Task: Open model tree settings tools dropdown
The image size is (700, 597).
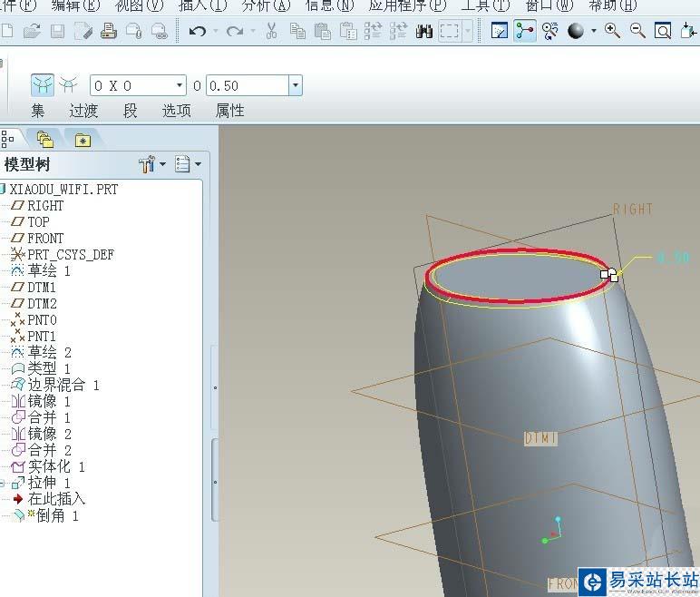Action: [x=151, y=164]
